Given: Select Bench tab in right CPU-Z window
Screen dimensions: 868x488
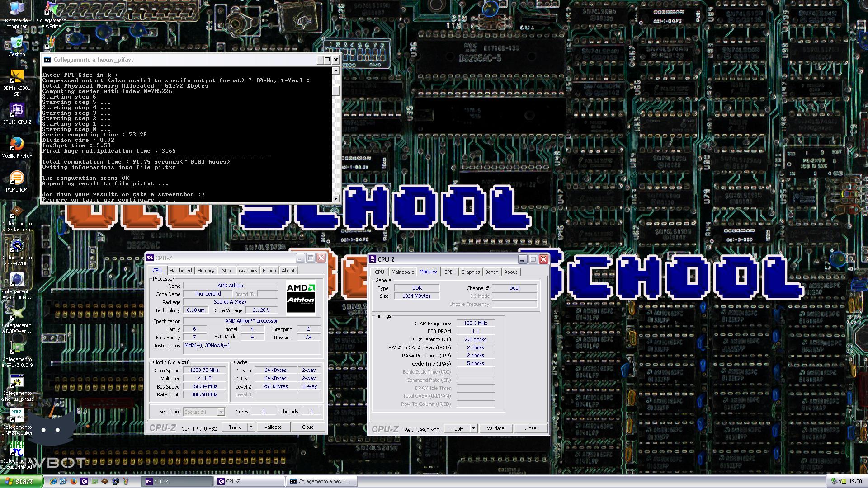Looking at the screenshot, I should coord(491,272).
